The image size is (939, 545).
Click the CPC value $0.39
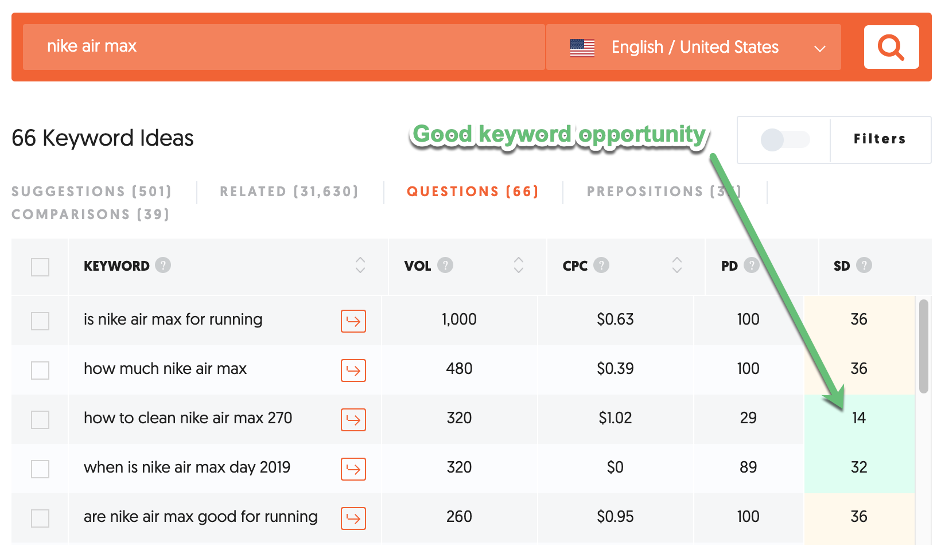point(615,368)
